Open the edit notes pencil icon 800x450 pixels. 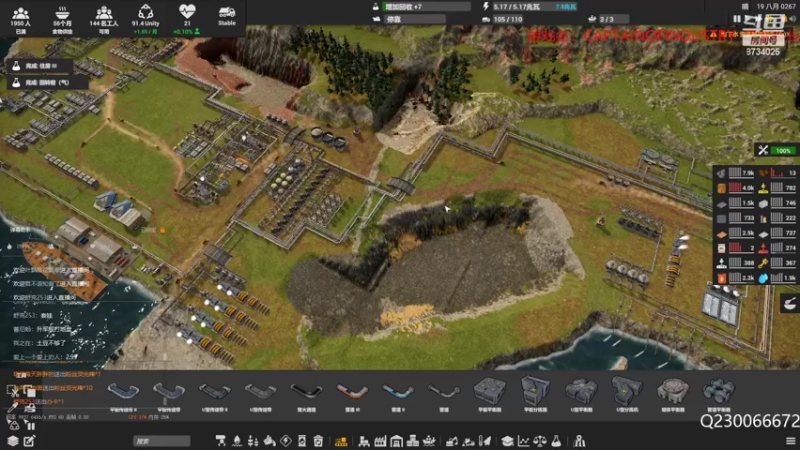29,441
